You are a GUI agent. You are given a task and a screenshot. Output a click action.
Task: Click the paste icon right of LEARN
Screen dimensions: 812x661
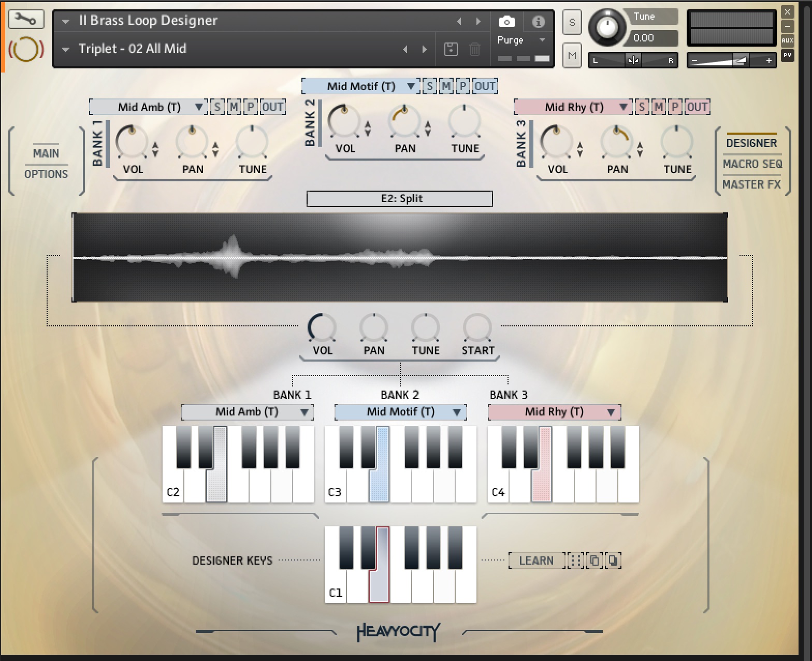[613, 561]
